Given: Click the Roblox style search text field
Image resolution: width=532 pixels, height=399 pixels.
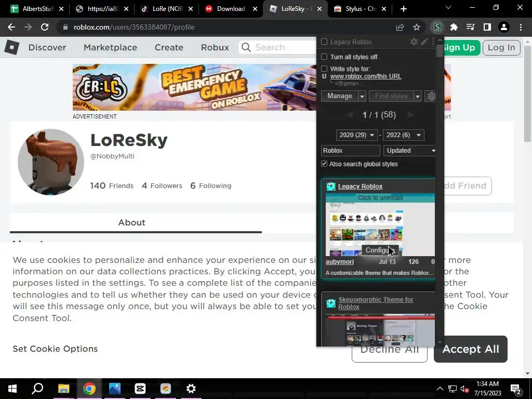Looking at the screenshot, I should click(351, 151).
